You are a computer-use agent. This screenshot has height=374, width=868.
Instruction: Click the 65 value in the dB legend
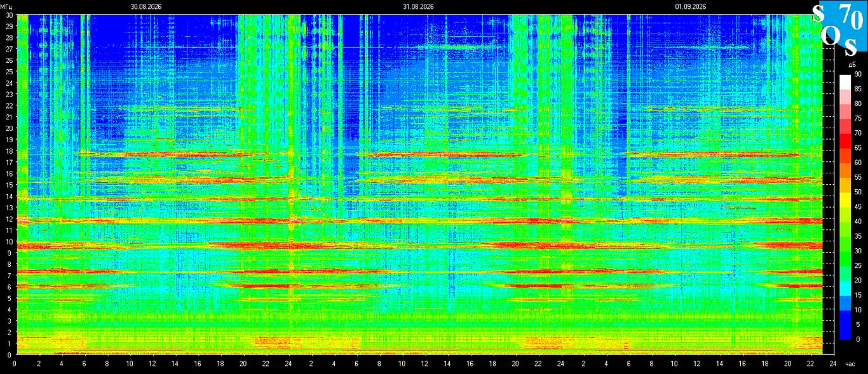858,148
